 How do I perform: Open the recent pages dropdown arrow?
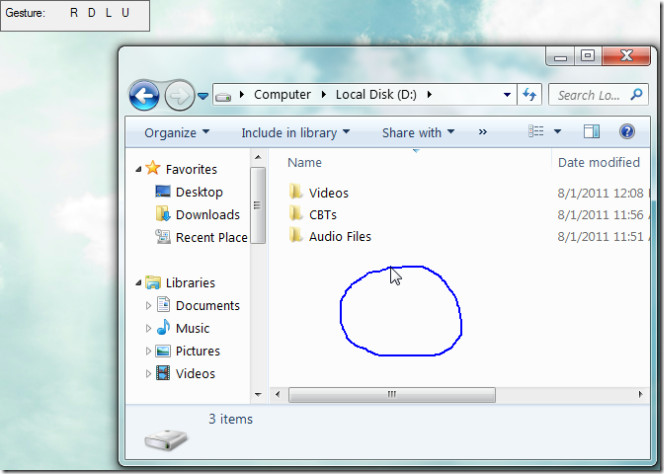click(203, 97)
